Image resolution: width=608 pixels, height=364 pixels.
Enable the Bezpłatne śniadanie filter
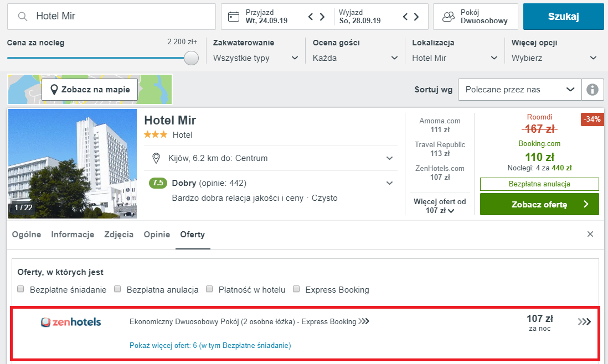[20, 289]
